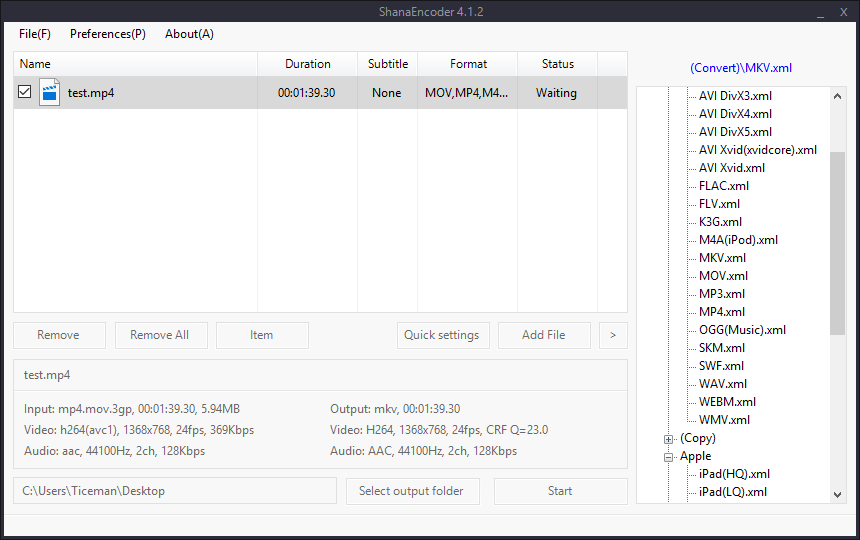860x540 pixels.
Task: Click the None subtitle cell
Action: (x=387, y=93)
